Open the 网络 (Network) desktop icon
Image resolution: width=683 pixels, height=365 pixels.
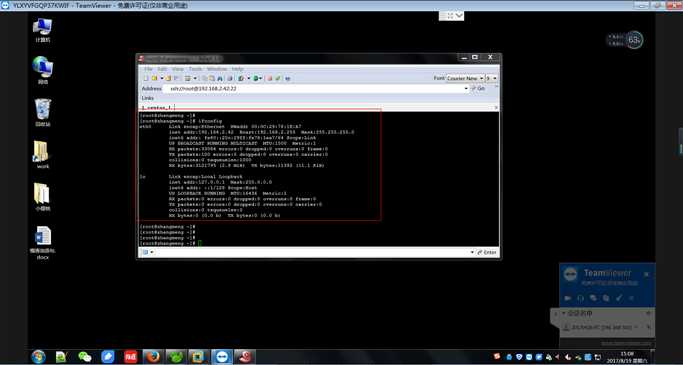click(43, 70)
